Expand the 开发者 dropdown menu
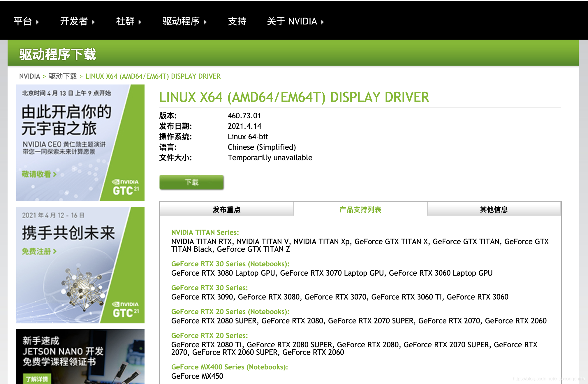This screenshot has width=588, height=384. pos(74,21)
